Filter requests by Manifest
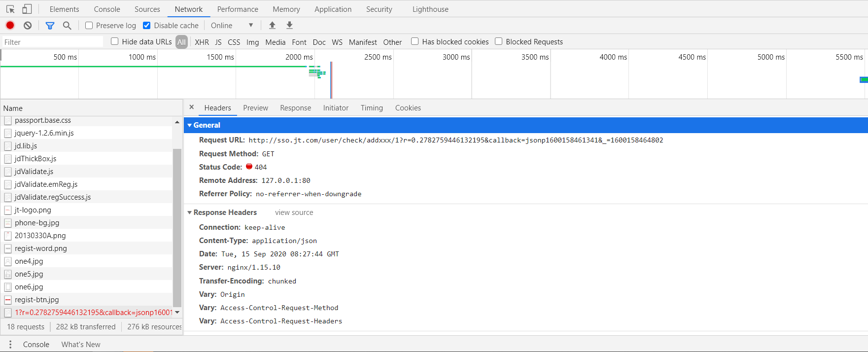This screenshot has height=352, width=868. click(363, 42)
